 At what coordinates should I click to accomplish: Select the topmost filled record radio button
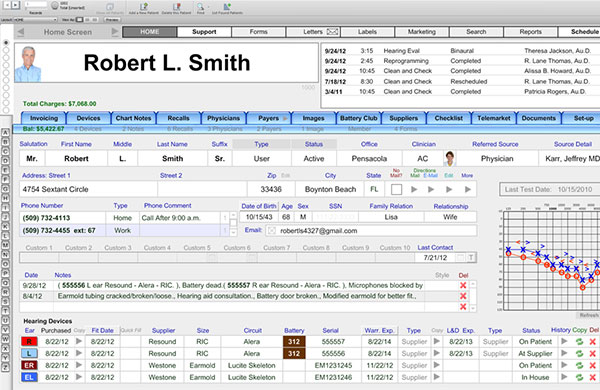(6, 42)
